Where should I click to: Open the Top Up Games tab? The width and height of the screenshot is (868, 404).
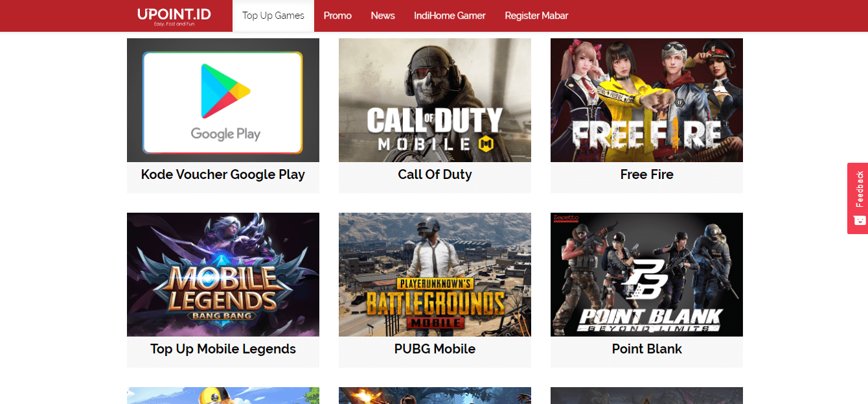[273, 16]
